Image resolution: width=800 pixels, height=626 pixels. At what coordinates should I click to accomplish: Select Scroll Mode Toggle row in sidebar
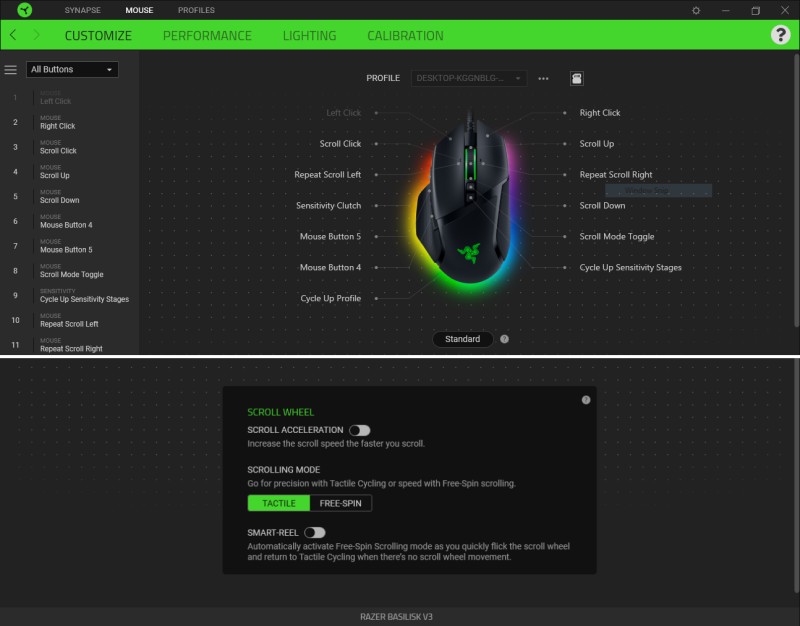click(x=69, y=271)
